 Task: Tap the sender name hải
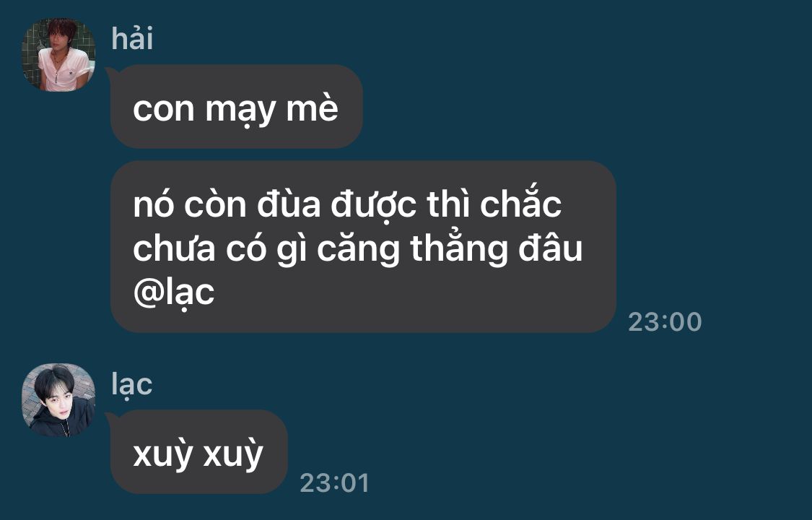[132, 40]
